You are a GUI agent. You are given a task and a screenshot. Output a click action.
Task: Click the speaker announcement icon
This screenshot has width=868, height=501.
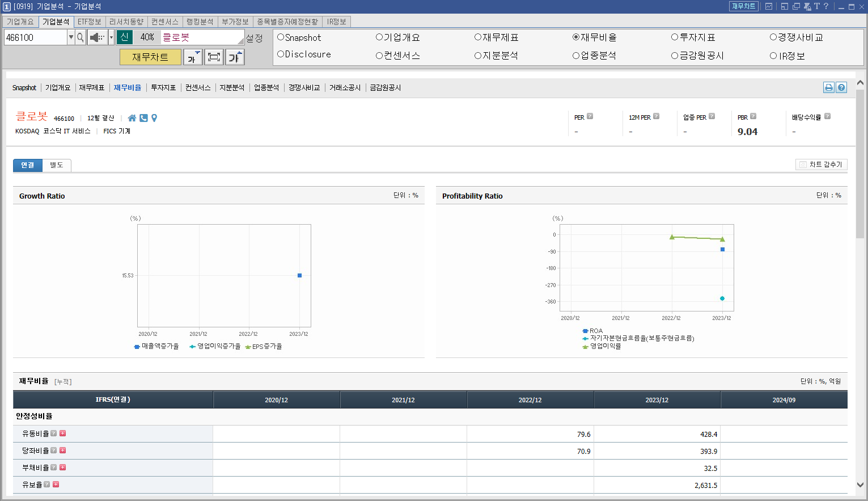pos(97,37)
